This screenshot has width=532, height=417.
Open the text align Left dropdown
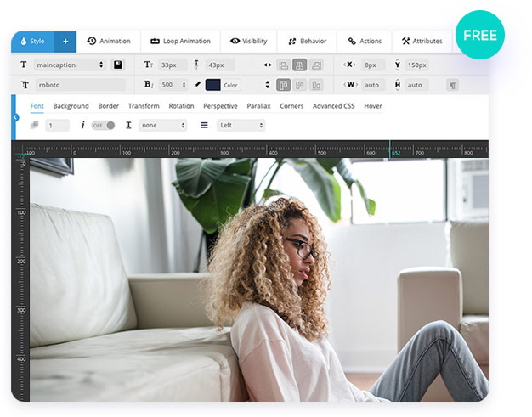241,126
